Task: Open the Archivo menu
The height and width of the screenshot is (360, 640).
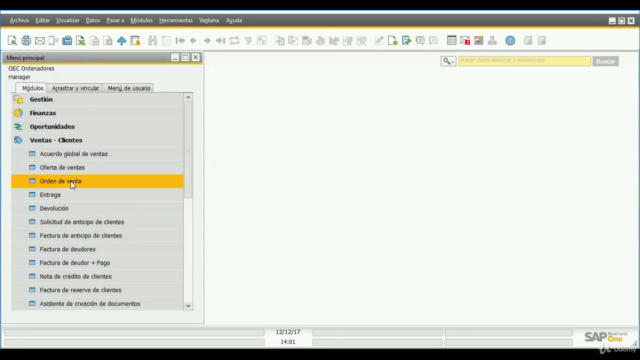Action: (x=19, y=20)
